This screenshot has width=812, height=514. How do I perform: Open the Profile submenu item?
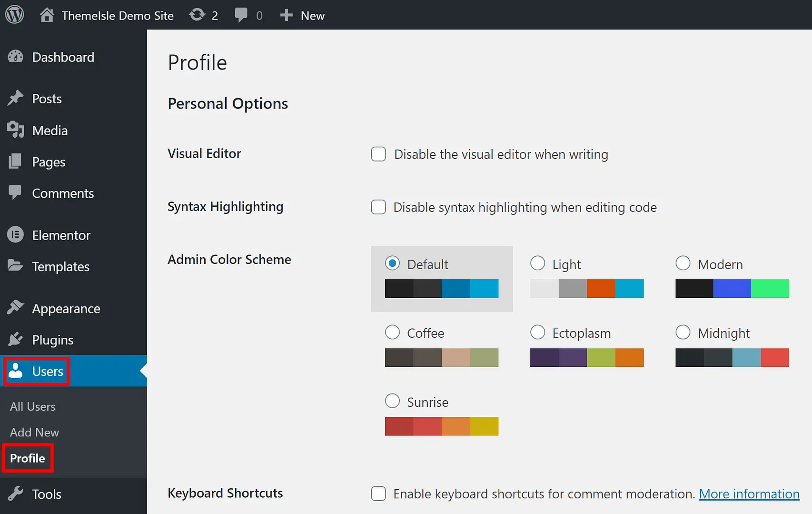tap(27, 458)
